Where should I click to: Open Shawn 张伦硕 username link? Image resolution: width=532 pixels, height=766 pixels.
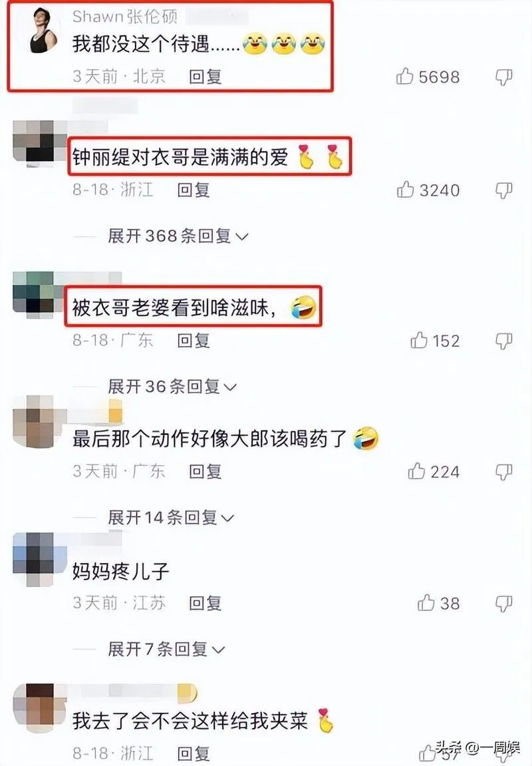(x=125, y=16)
